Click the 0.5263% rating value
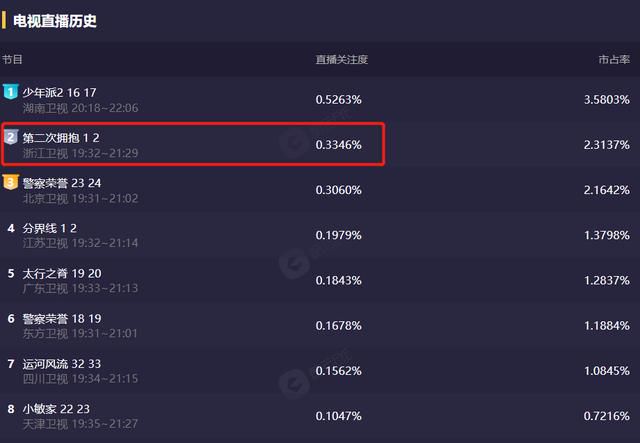Screen dimensions: 640x443 click(338, 100)
